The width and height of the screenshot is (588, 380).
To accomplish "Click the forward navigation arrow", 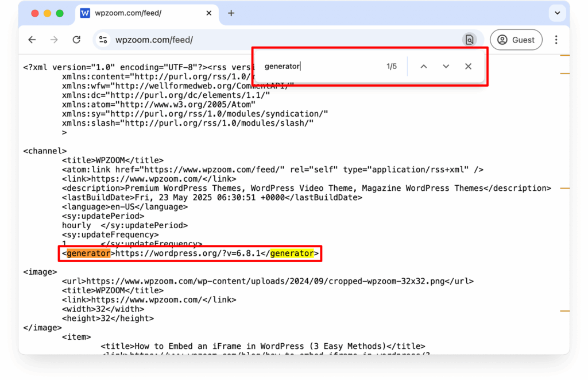I will [x=54, y=40].
